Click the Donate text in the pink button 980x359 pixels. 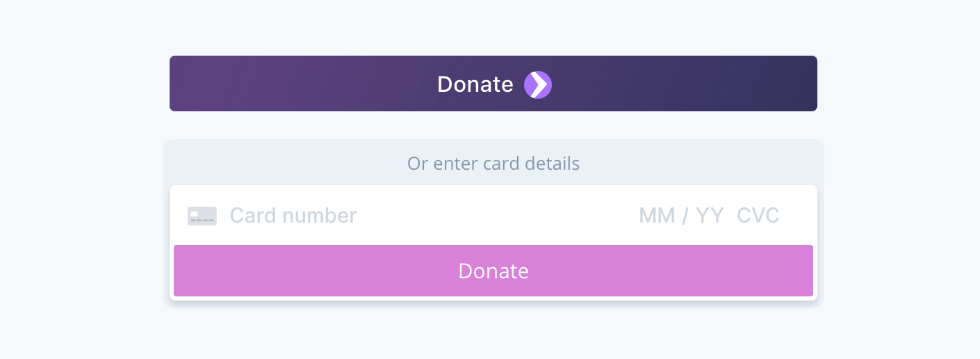coord(493,271)
